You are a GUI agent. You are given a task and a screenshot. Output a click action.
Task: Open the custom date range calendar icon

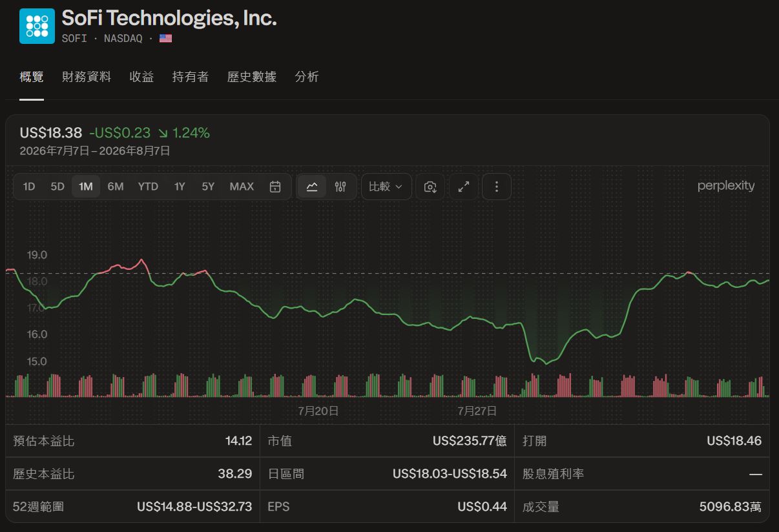[275, 187]
